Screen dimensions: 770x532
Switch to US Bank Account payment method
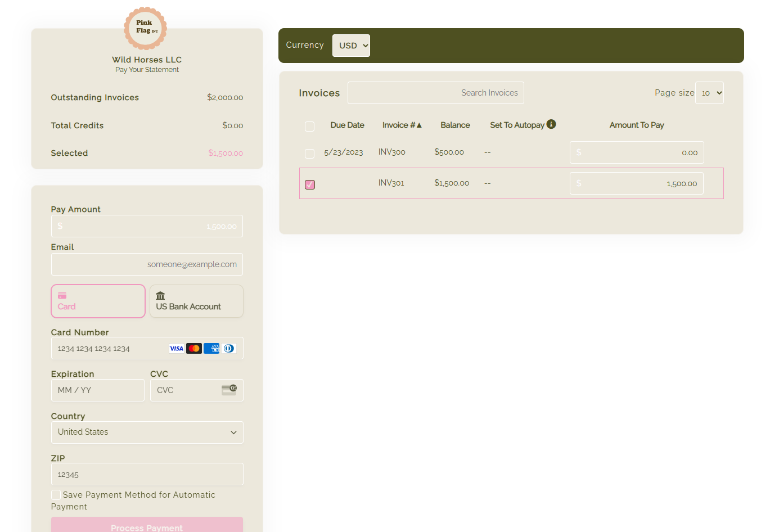click(196, 301)
